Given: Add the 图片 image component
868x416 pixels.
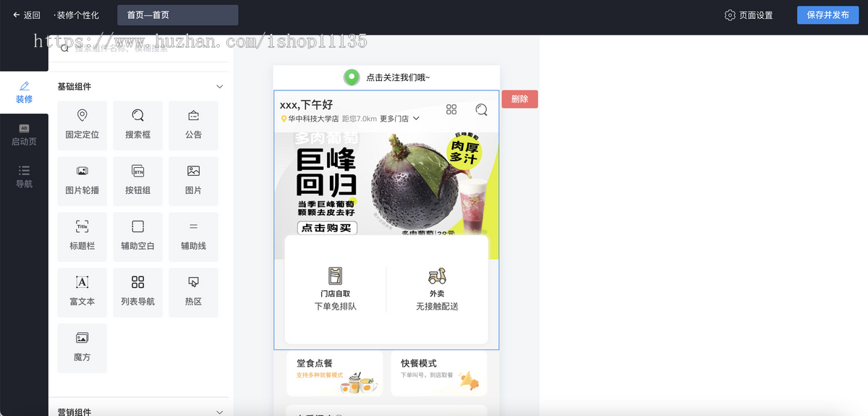Looking at the screenshot, I should click(x=193, y=181).
